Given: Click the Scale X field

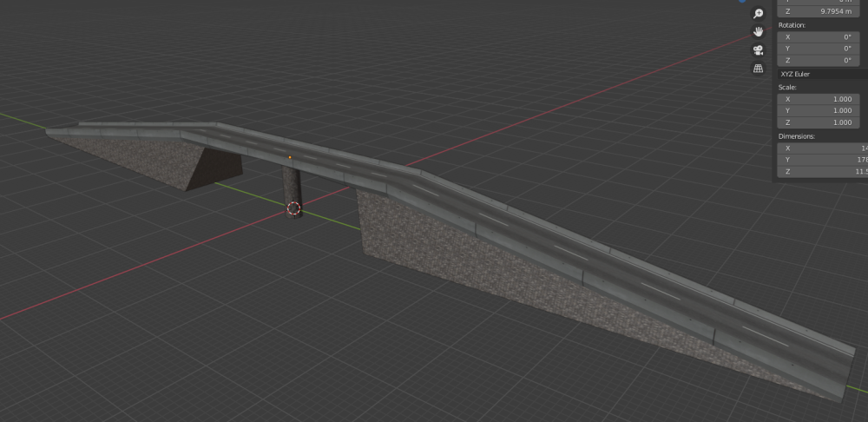Looking at the screenshot, I should (x=819, y=99).
